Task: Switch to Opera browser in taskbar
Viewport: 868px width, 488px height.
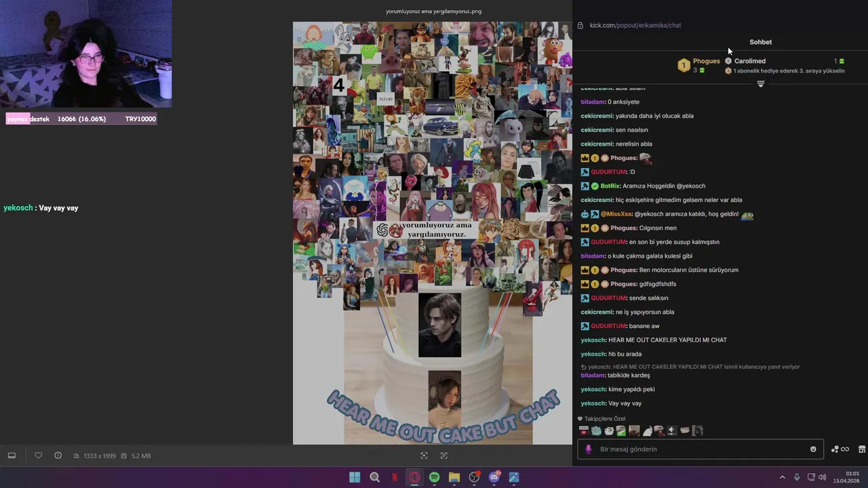Action: pyautogui.click(x=414, y=477)
